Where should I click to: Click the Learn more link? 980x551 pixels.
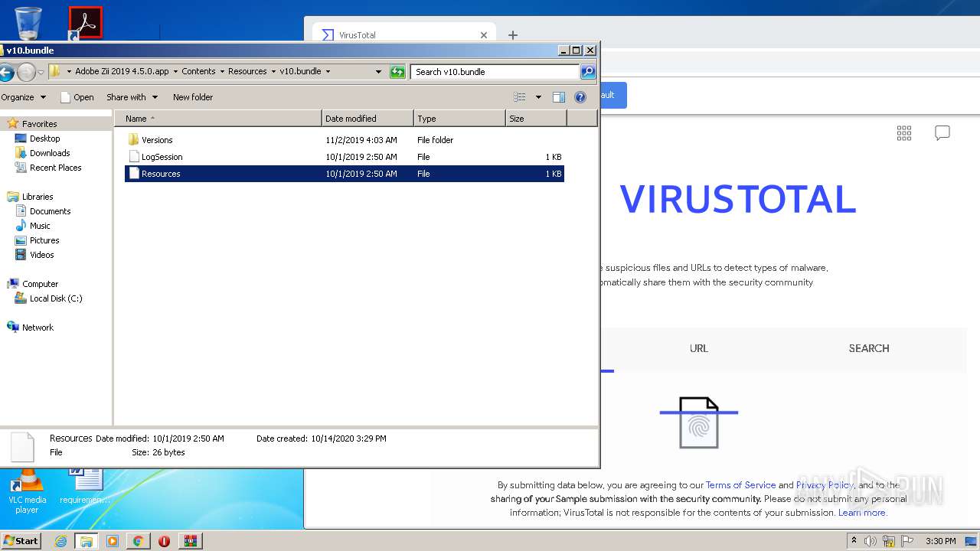tap(862, 513)
